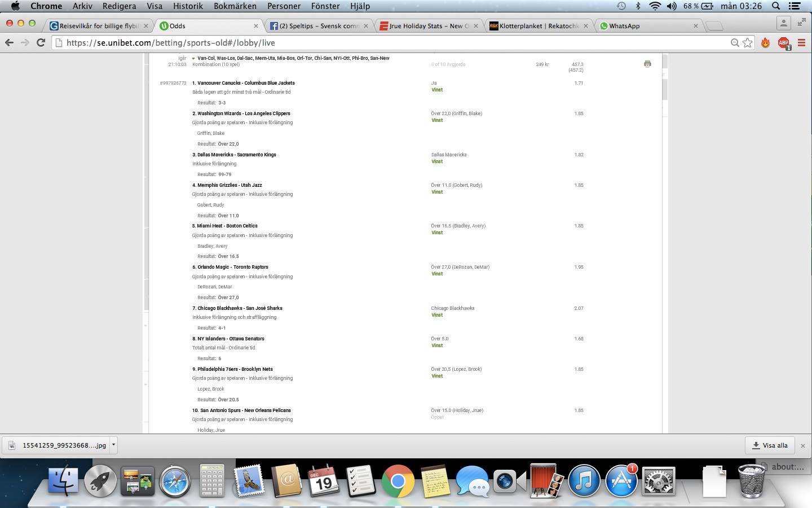Viewport: 812px width, 508px height.
Task: Open Calendar from the Dock
Action: pyautogui.click(x=324, y=481)
